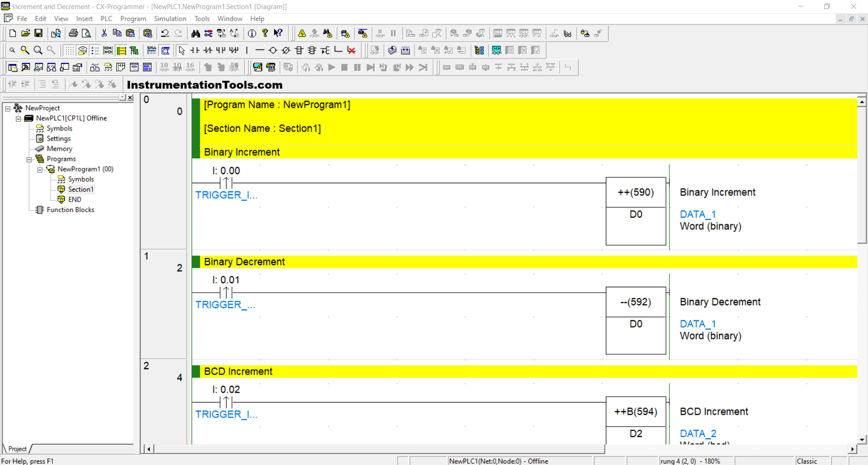
Task: Open the File menu
Action: pyautogui.click(x=22, y=19)
